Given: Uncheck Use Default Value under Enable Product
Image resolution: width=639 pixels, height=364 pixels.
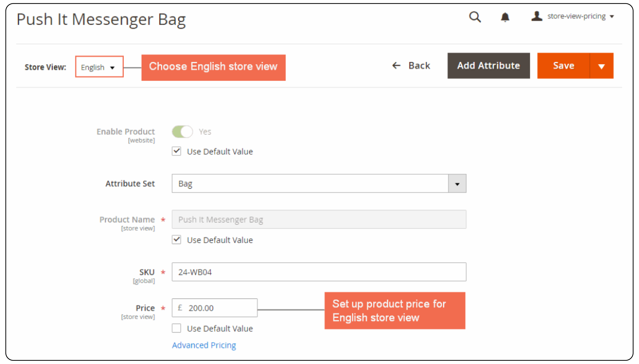Looking at the screenshot, I should (x=176, y=151).
